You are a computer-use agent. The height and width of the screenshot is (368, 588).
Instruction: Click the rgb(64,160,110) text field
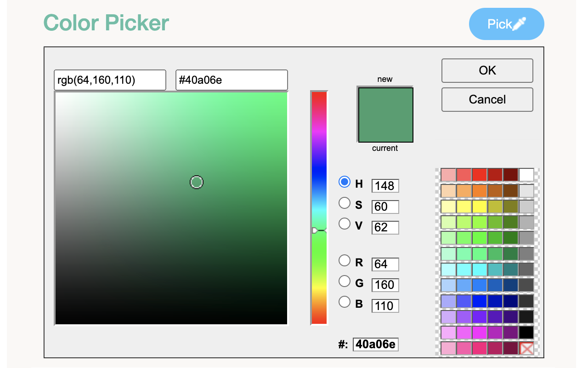pos(110,80)
